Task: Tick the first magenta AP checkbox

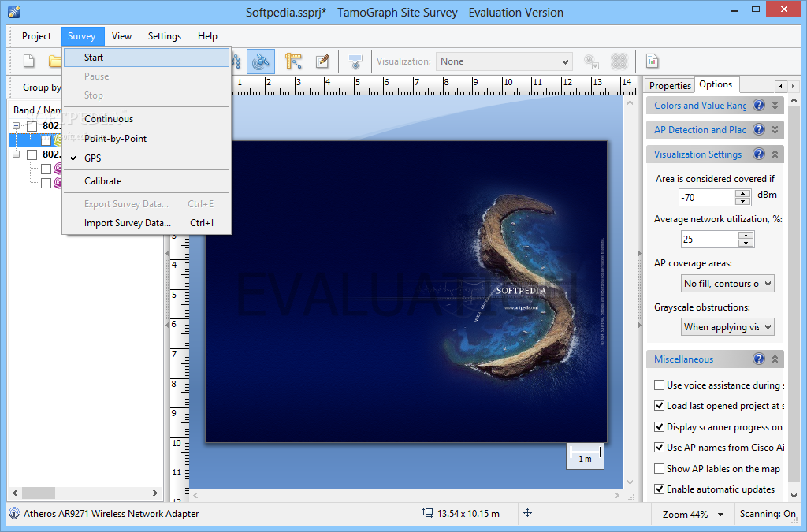Action: [46, 169]
